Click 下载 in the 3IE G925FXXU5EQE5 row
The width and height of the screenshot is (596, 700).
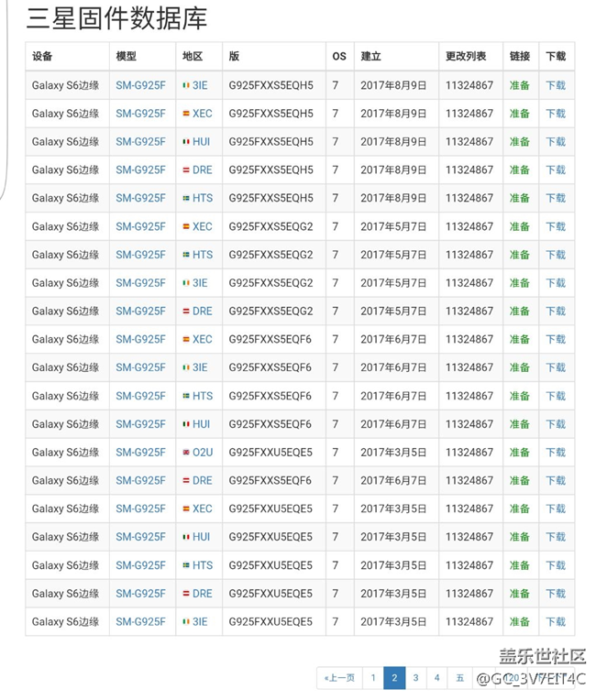(x=556, y=621)
